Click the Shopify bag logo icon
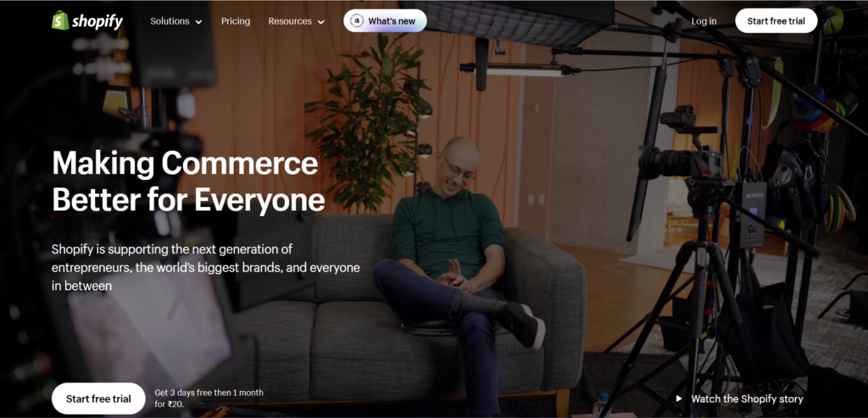The height and width of the screenshot is (418, 868). click(x=60, y=20)
